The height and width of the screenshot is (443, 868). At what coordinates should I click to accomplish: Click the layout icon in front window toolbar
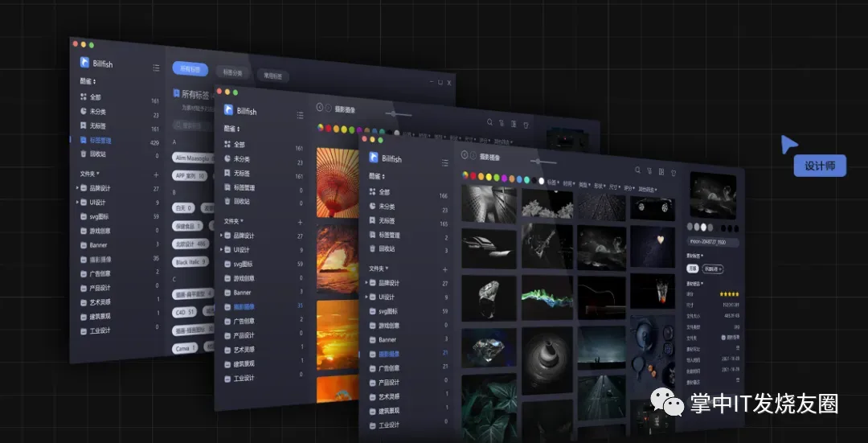pyautogui.click(x=661, y=172)
